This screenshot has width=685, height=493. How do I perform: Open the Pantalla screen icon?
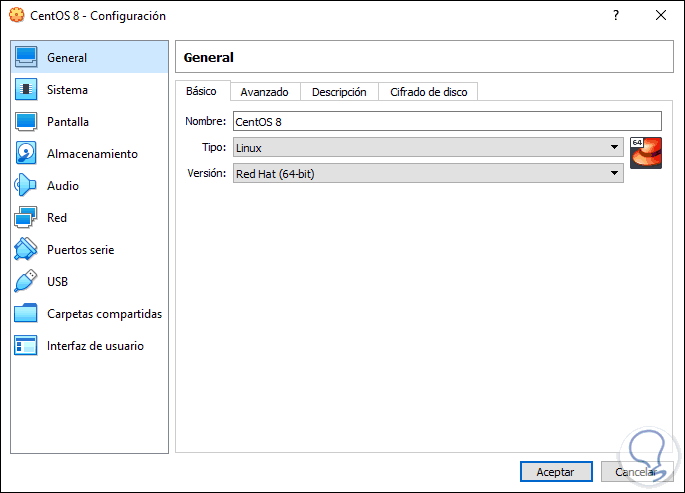26,122
